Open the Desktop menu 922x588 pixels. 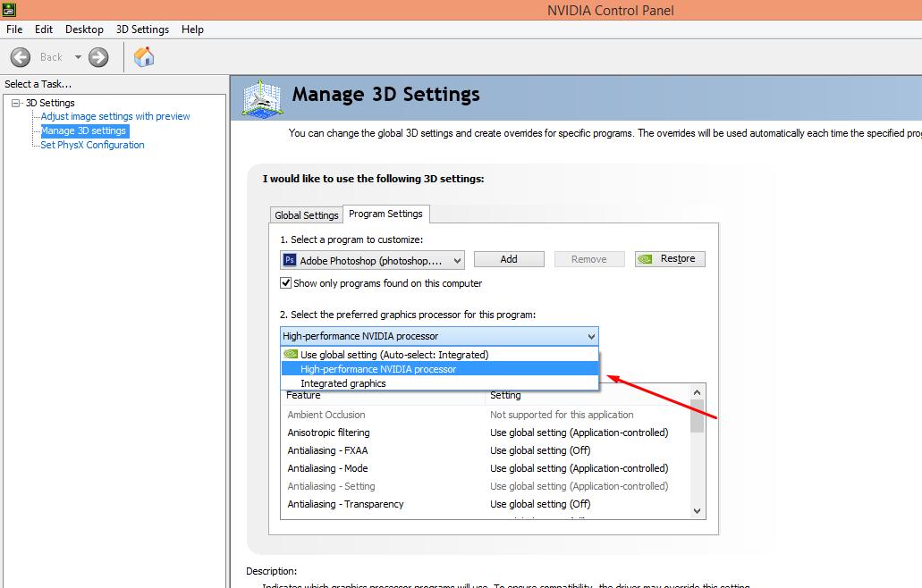pos(84,29)
